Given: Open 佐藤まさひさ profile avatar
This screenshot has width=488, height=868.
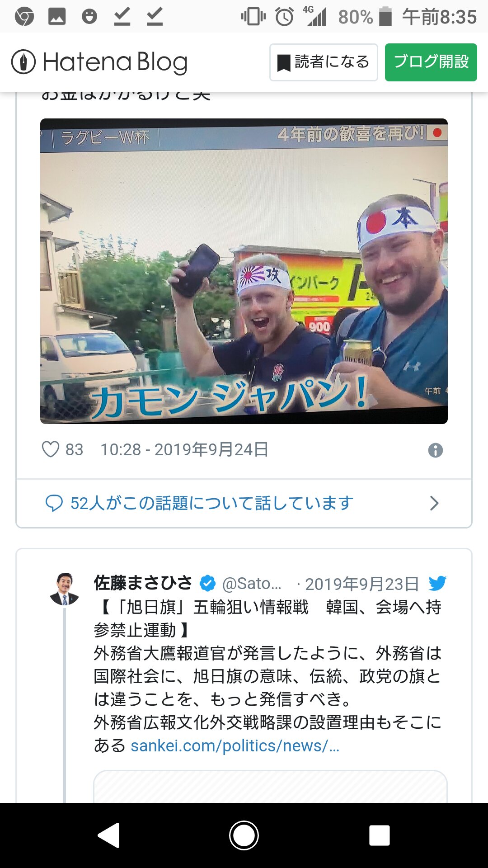Looking at the screenshot, I should pyautogui.click(x=64, y=589).
